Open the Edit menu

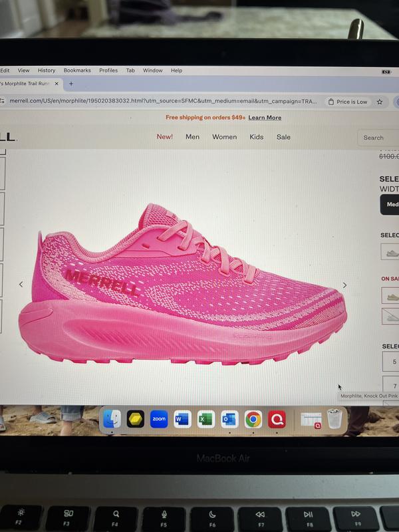pos(5,70)
